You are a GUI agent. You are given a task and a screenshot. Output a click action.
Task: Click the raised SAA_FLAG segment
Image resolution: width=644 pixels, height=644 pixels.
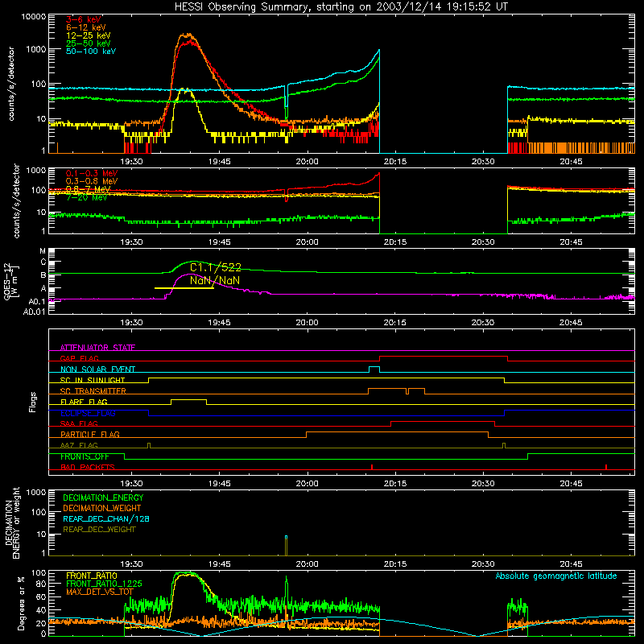443,421
